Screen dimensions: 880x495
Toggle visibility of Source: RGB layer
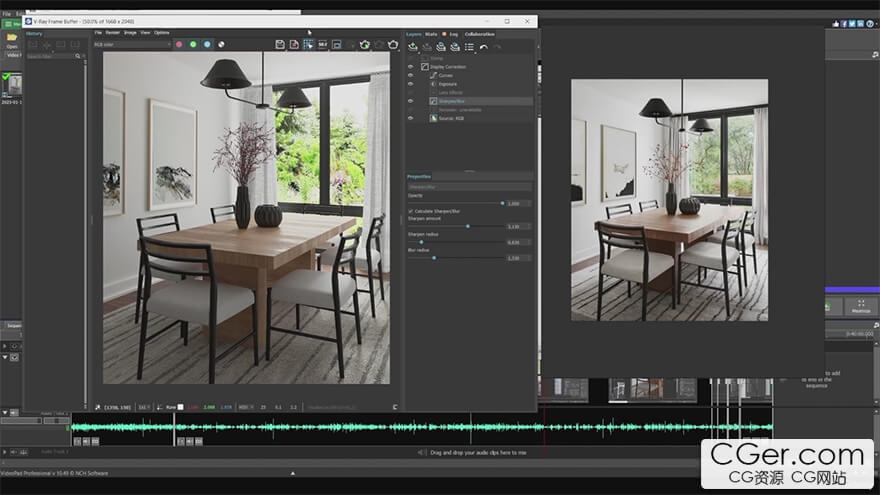point(410,118)
